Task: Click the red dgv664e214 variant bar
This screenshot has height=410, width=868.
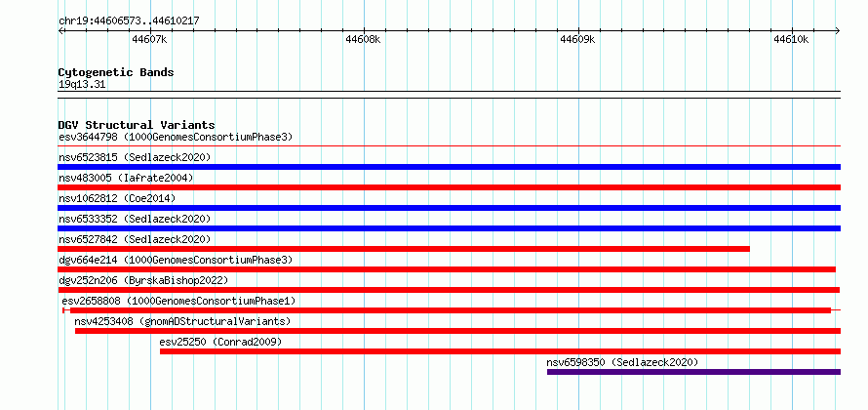Action: coord(446,269)
